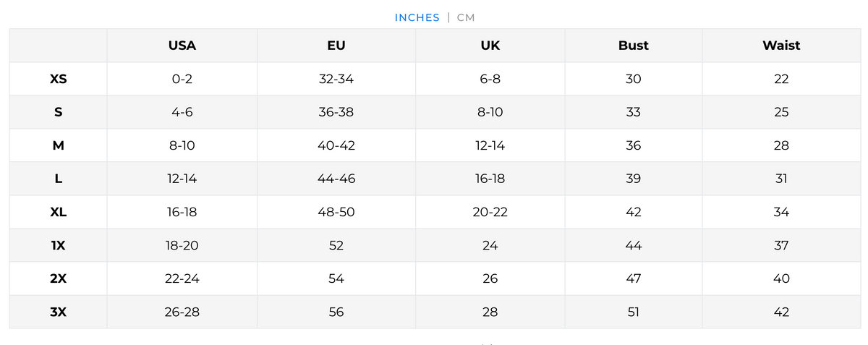Click the EU 44-46 cell

pos(336,179)
